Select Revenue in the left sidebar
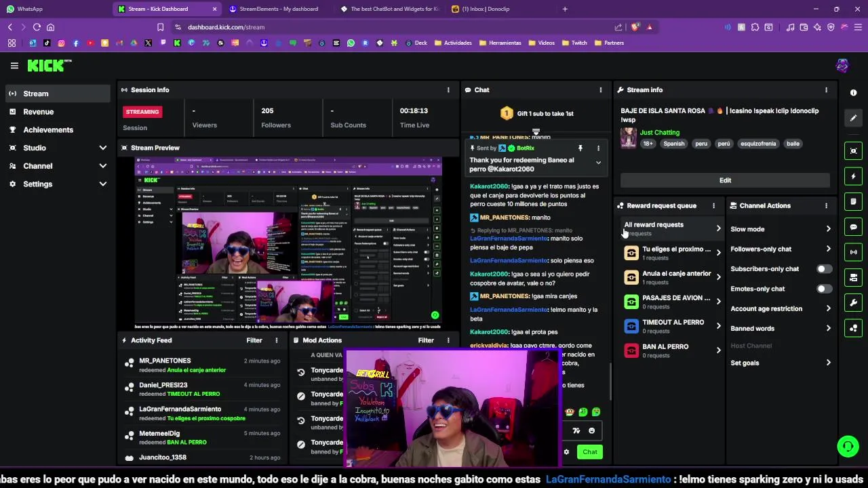The height and width of the screenshot is (488, 868). click(58, 112)
